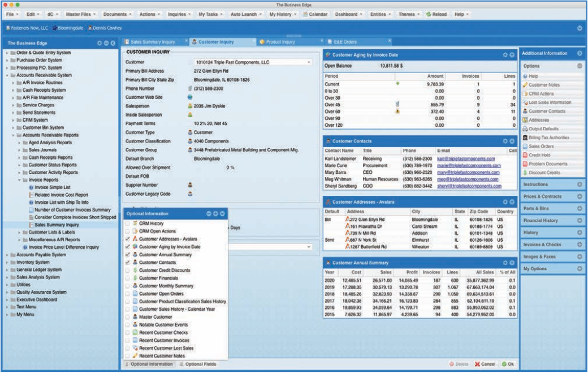Click the Dennis Cowhey user icon

coord(90,28)
